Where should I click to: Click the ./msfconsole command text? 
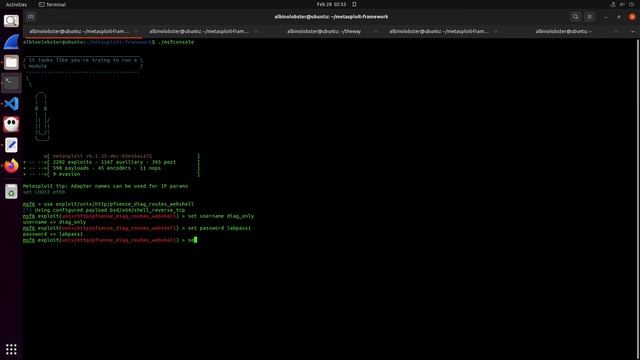(x=176, y=42)
